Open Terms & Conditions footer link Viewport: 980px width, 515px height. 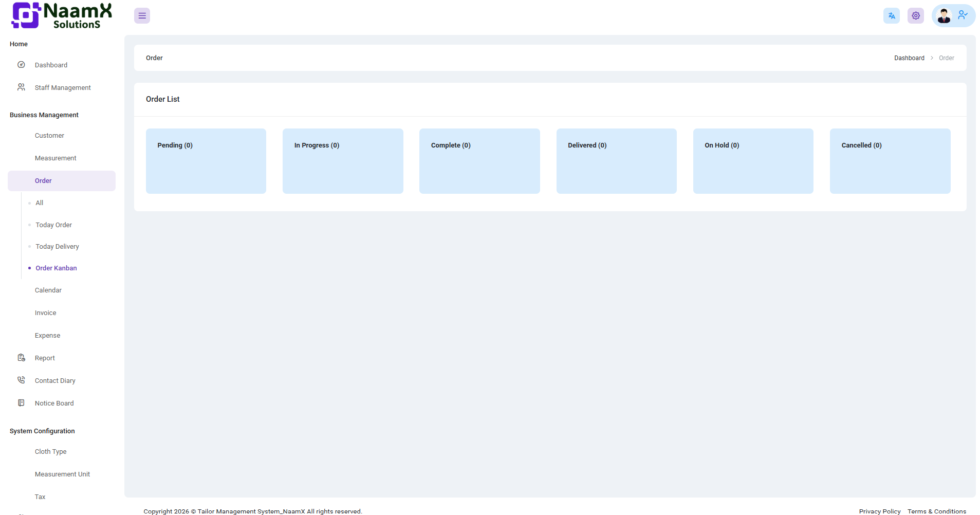[x=937, y=511]
